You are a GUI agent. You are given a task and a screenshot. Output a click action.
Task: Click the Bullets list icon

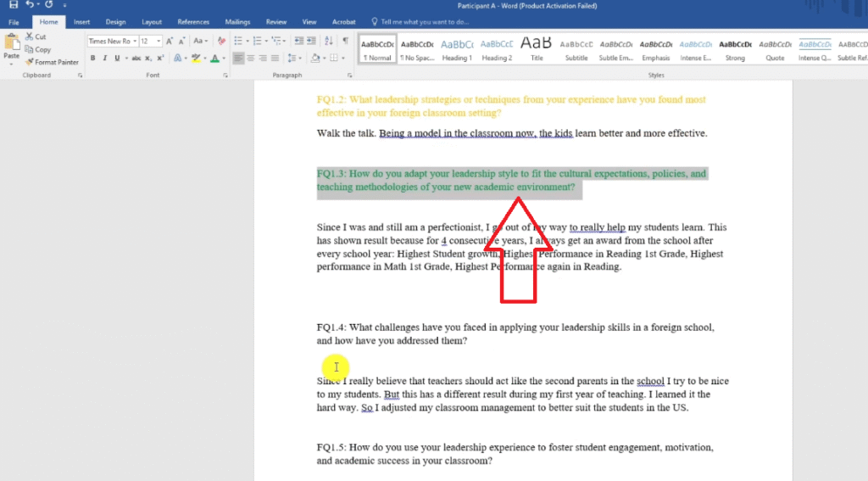click(x=237, y=41)
